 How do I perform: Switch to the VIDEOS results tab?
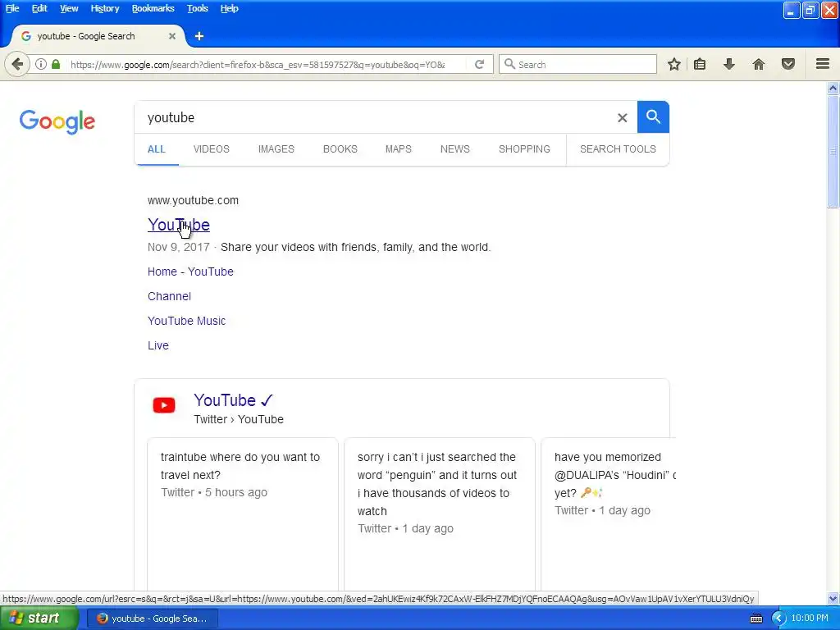point(211,149)
